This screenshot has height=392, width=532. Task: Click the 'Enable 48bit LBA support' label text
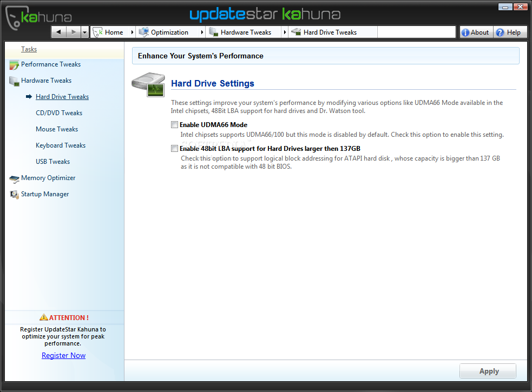[x=270, y=149]
